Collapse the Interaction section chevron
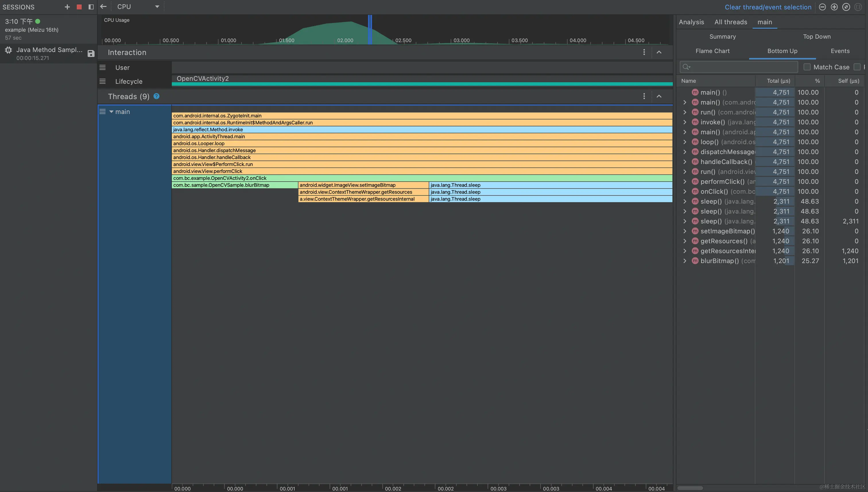The image size is (868, 492). click(659, 52)
